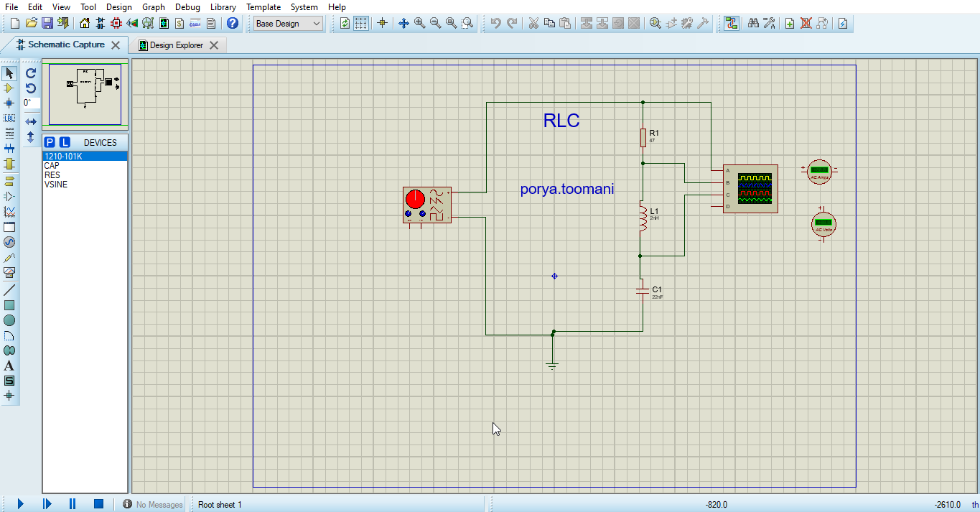Select the 2D Graphics Arc tool
This screenshot has width=980, height=512.
point(9,335)
